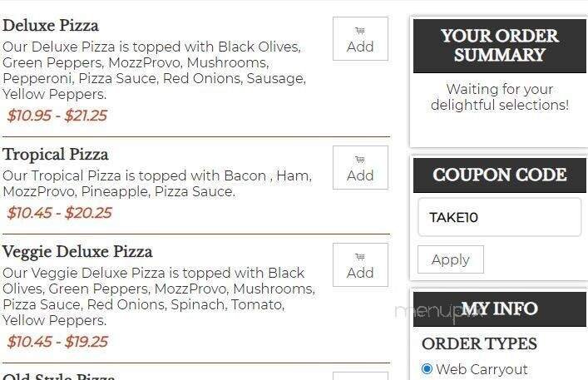Image resolution: width=588 pixels, height=380 pixels.
Task: Click the coupon code input field
Action: (x=499, y=218)
